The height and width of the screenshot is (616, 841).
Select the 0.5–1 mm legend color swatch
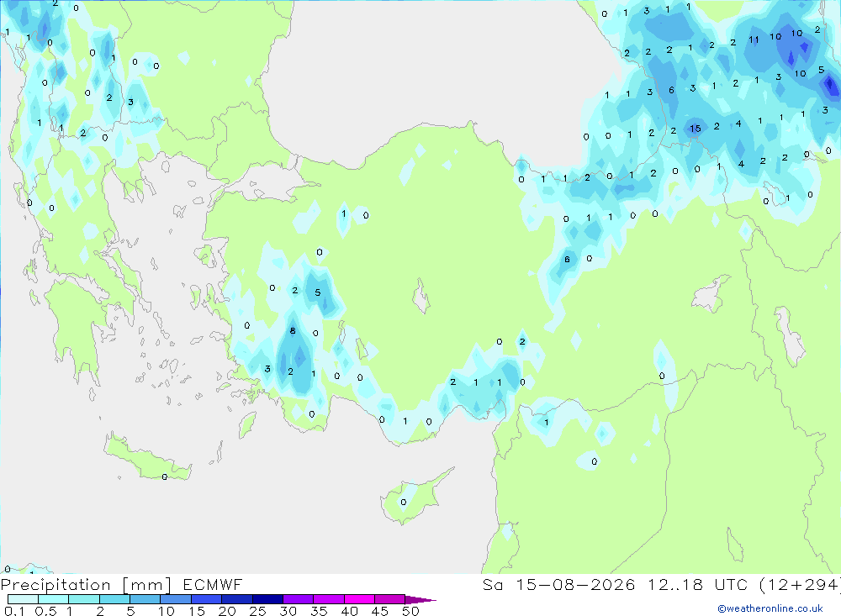(x=53, y=599)
